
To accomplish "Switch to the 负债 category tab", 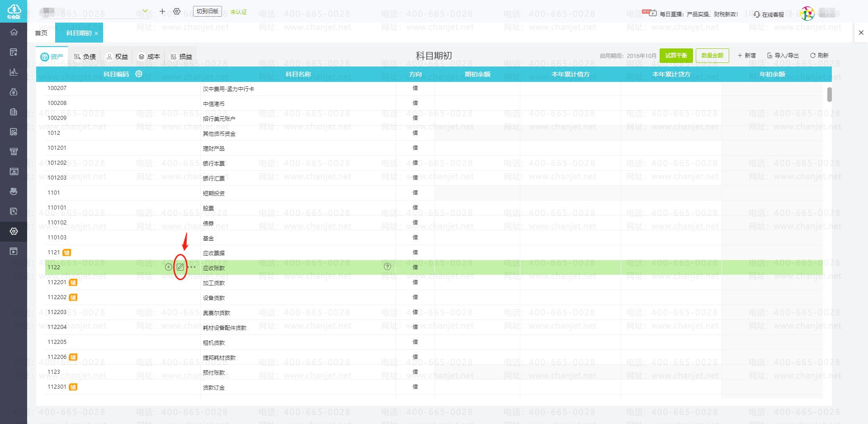I will 85,57.
